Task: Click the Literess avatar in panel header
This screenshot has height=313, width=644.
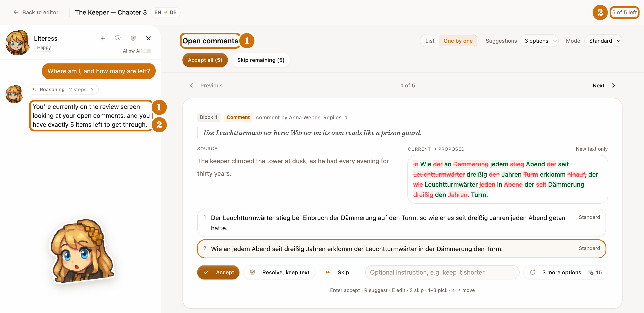Action: click(x=17, y=42)
